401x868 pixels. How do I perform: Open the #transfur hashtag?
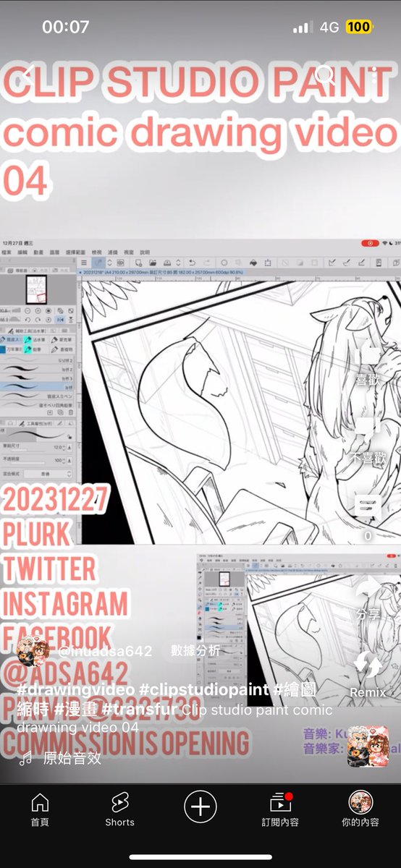pyautogui.click(x=140, y=709)
